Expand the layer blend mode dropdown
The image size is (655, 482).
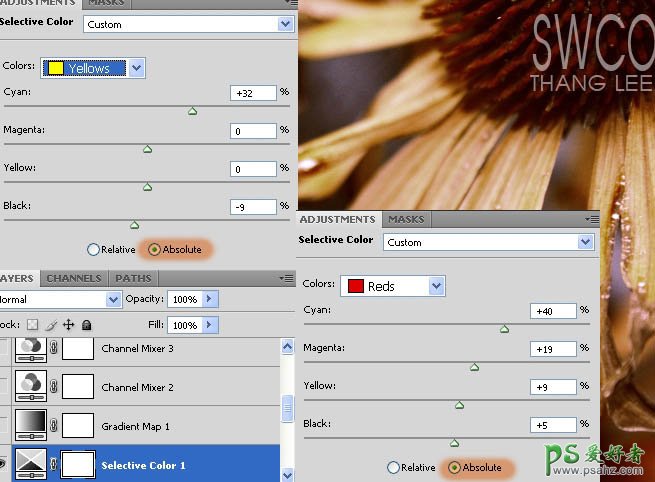tap(114, 300)
